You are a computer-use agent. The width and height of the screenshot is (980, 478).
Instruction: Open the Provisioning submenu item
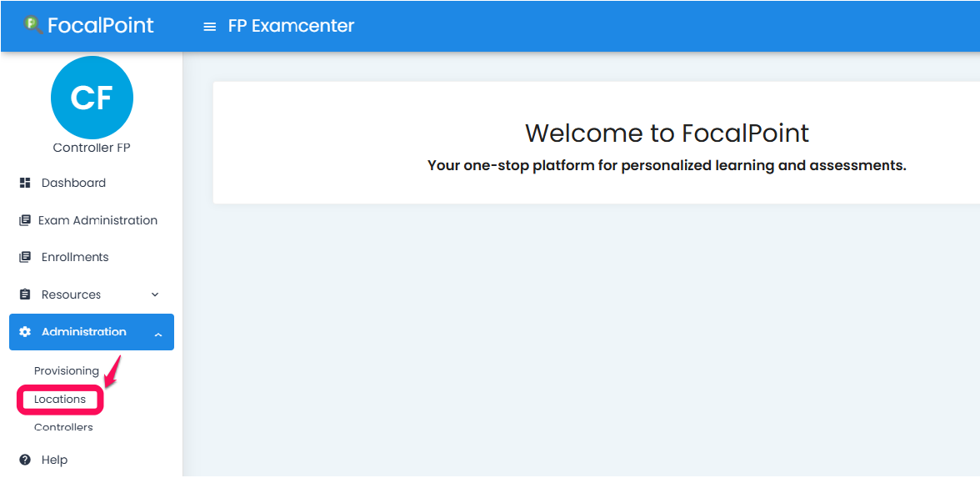pos(67,371)
